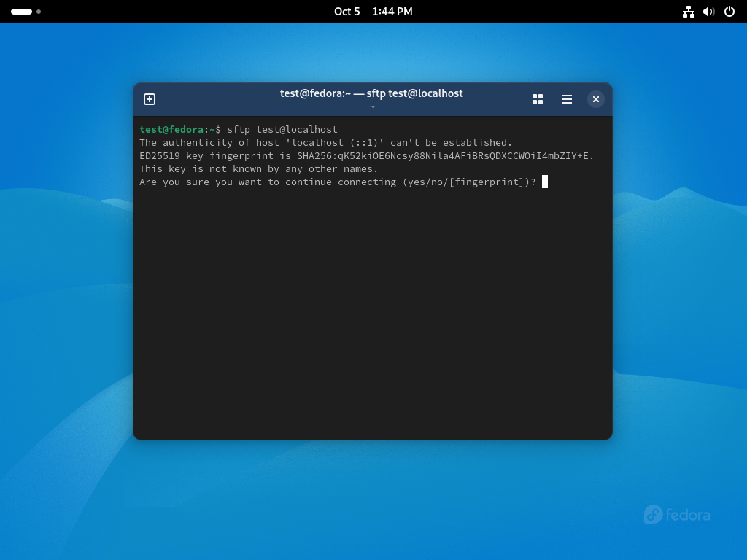This screenshot has width=747, height=560.
Task: Open Activities workspace indicator
Action: click(x=26, y=12)
